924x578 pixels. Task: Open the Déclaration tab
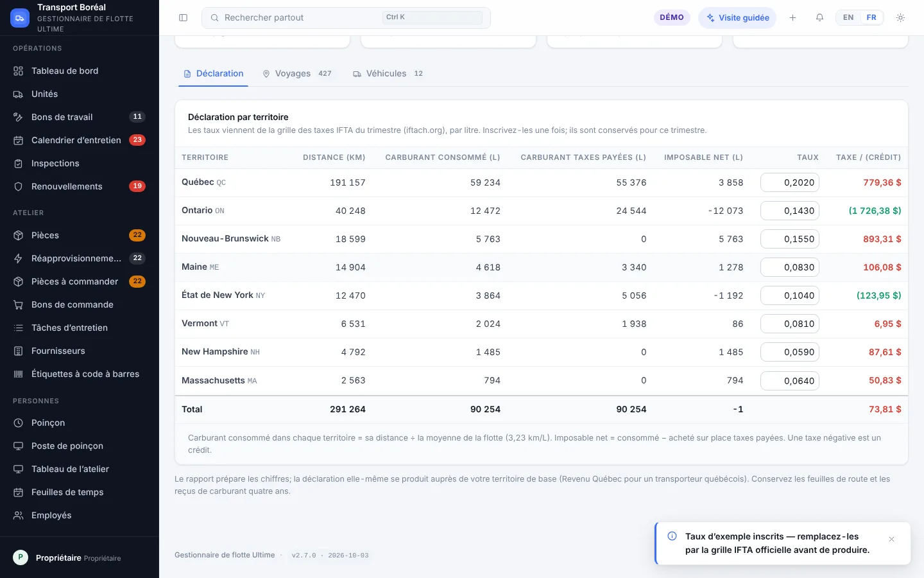[214, 73]
